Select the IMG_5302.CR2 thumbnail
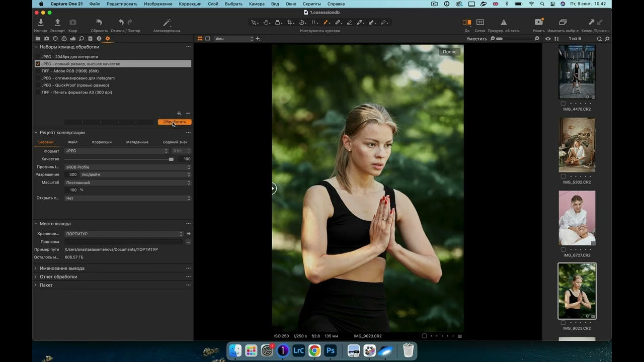The image size is (644, 362). point(577,145)
